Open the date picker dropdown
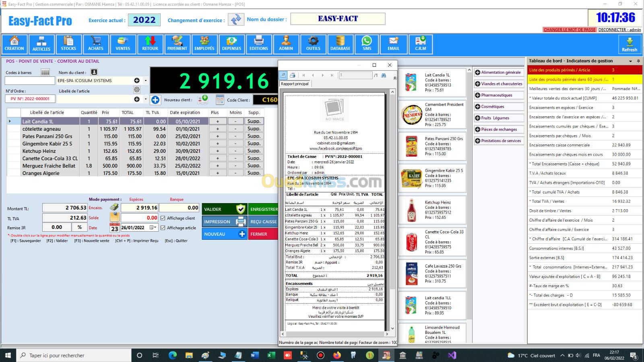Screen dimensions: 644x362 [x=153, y=228]
